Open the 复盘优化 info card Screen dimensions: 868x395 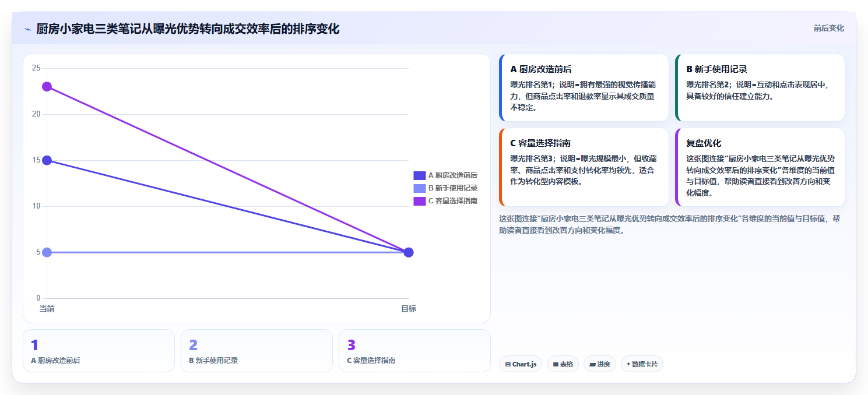[760, 167]
